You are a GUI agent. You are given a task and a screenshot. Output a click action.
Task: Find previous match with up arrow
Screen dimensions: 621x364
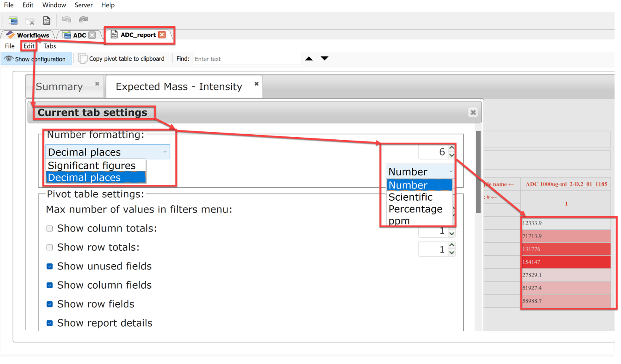pyautogui.click(x=309, y=58)
